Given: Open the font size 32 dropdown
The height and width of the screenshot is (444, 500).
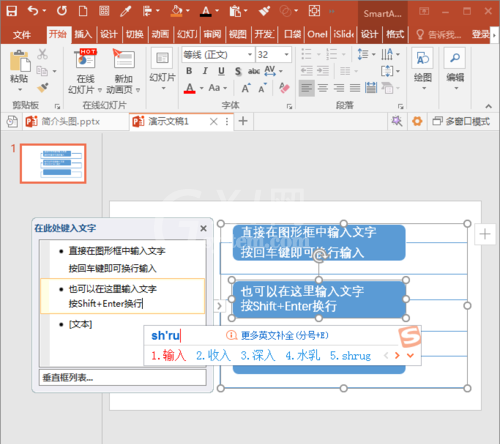Looking at the screenshot, I should click(286, 54).
